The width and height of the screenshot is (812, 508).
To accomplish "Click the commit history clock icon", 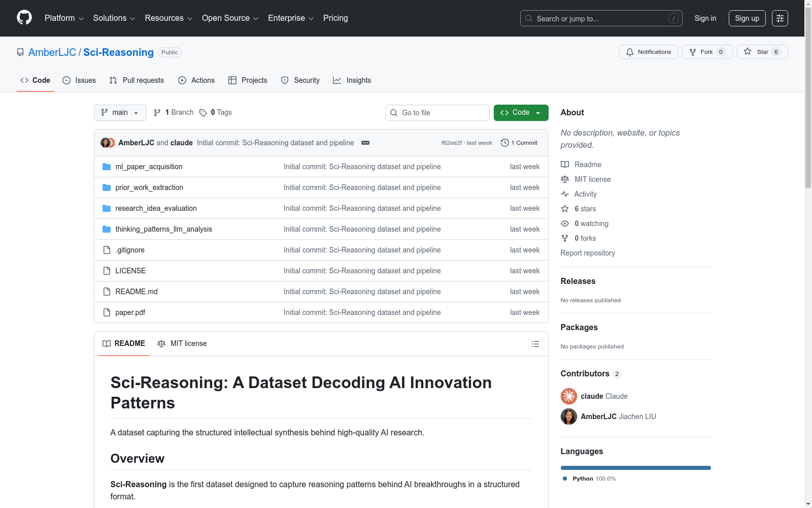I will 505,143.
